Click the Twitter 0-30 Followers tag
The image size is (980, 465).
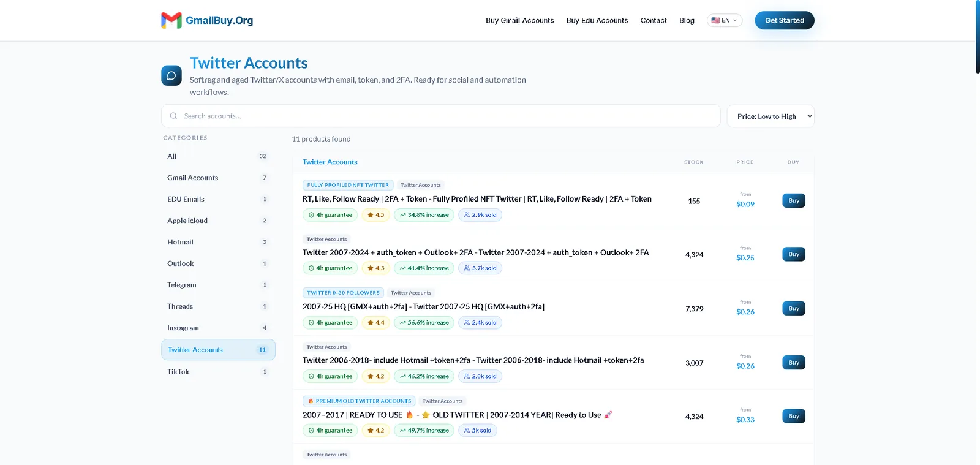click(x=343, y=293)
